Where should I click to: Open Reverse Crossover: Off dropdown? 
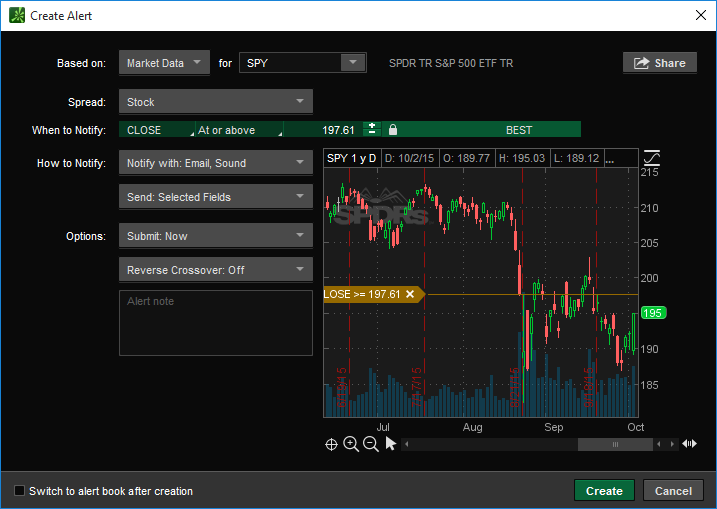click(216, 270)
